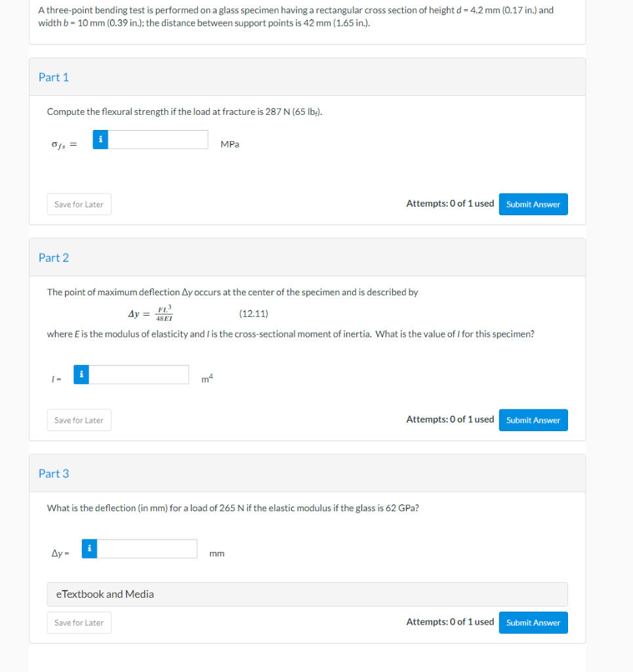
Task: Select the Part 2 heading
Action: [54, 257]
